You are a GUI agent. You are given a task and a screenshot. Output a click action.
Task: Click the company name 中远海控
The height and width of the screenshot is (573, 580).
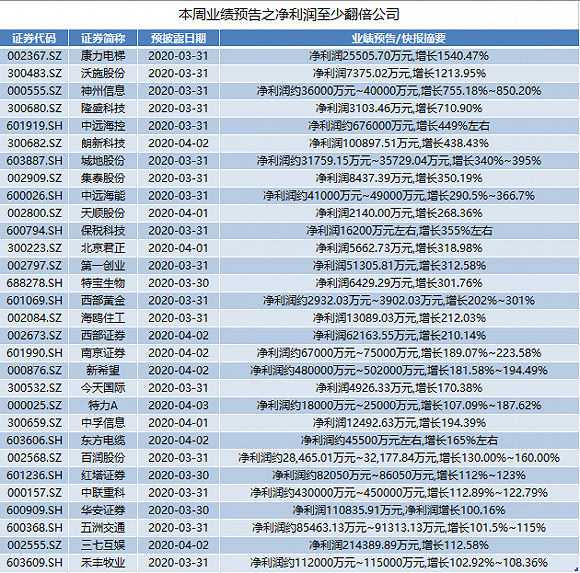point(103,126)
